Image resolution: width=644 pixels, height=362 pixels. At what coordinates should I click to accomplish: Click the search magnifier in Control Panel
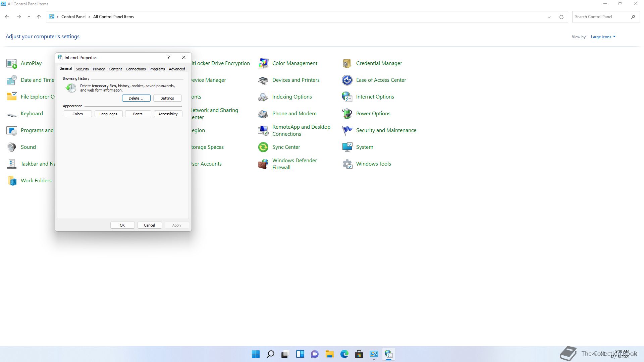633,17
